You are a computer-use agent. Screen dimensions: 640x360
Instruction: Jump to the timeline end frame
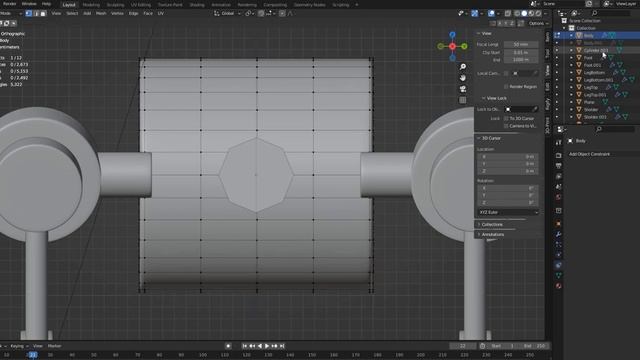pyautogui.click(x=282, y=346)
